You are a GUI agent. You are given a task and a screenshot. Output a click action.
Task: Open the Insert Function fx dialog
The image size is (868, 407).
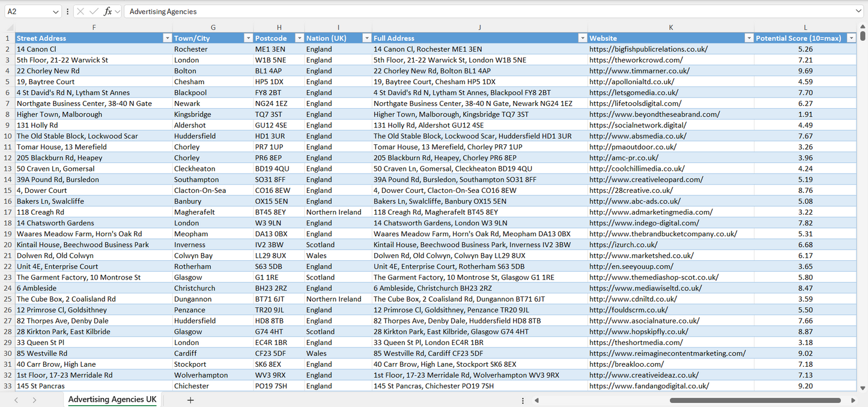click(x=107, y=11)
